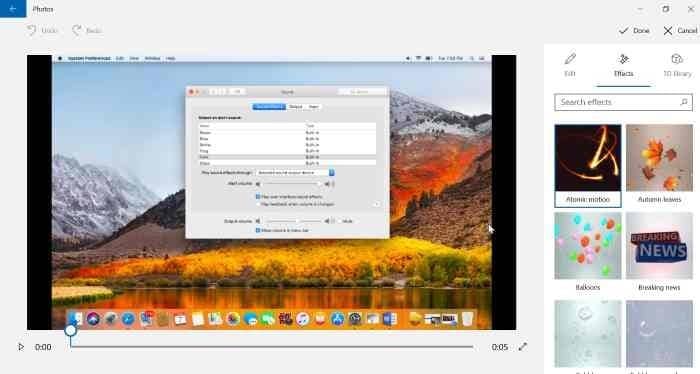Close the Sound window with the red button
The height and width of the screenshot is (374, 700).
pyautogui.click(x=192, y=92)
